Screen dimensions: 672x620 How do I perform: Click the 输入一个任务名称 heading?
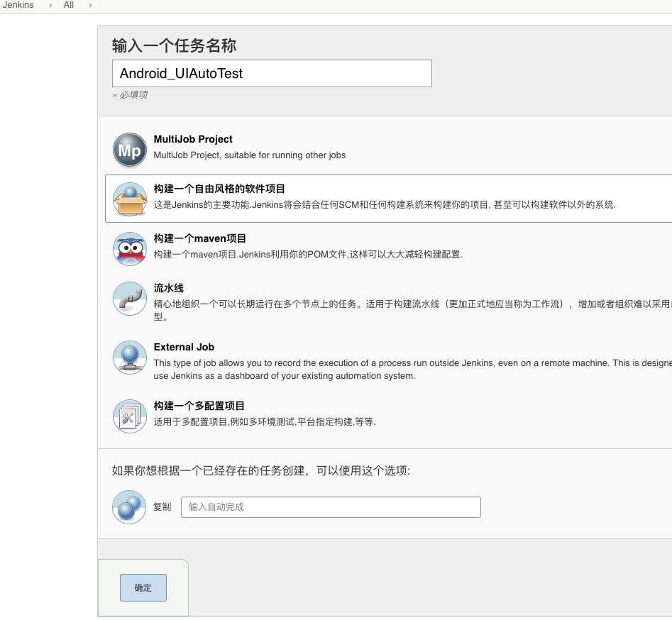174,45
